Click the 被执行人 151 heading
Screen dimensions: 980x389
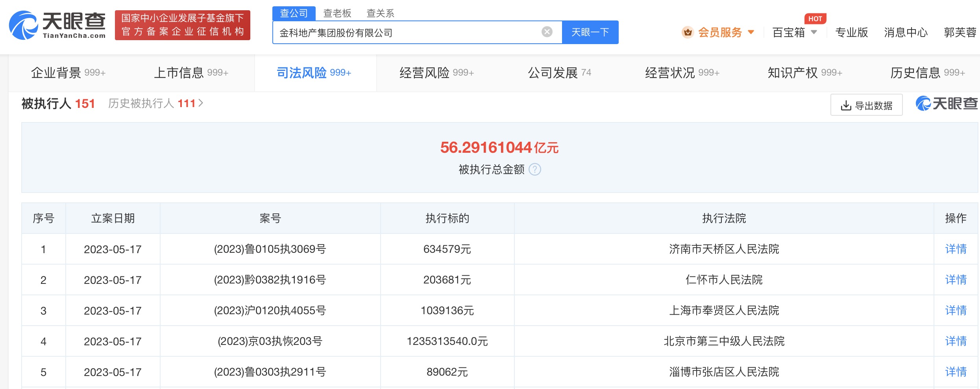[x=58, y=104]
